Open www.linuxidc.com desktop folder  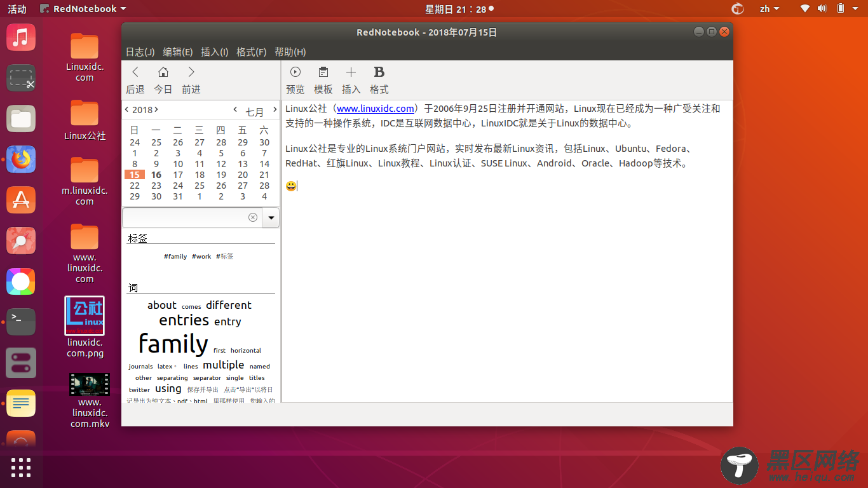[85, 253]
